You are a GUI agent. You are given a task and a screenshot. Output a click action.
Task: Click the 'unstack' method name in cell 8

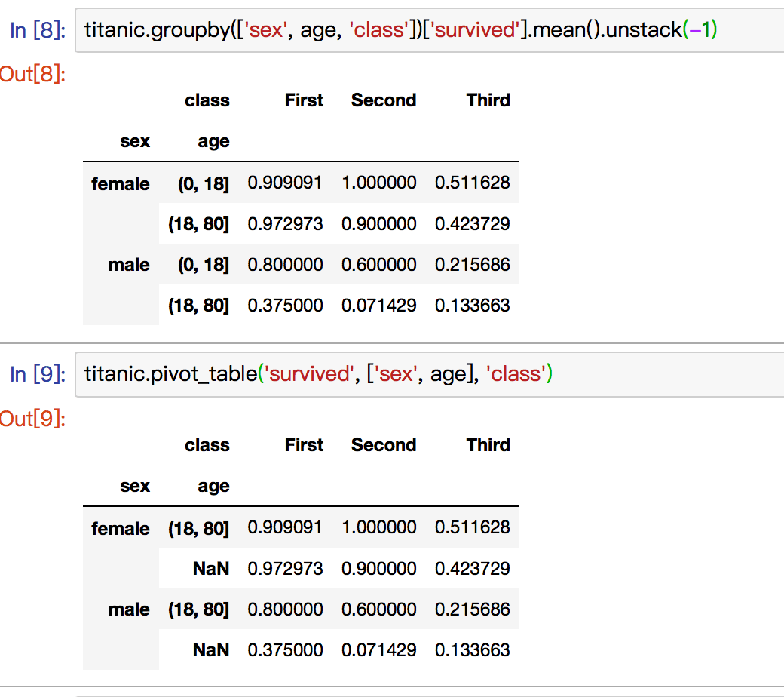tap(643, 29)
